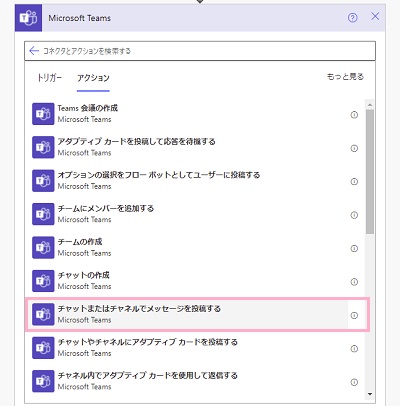Click the Microsoft Teams connector header icon
The width and height of the screenshot is (400, 406).
[28, 18]
